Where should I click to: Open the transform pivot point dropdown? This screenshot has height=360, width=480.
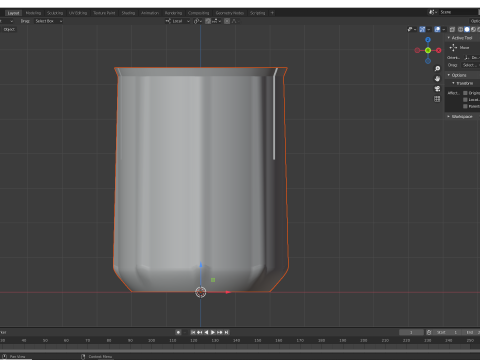click(198, 21)
